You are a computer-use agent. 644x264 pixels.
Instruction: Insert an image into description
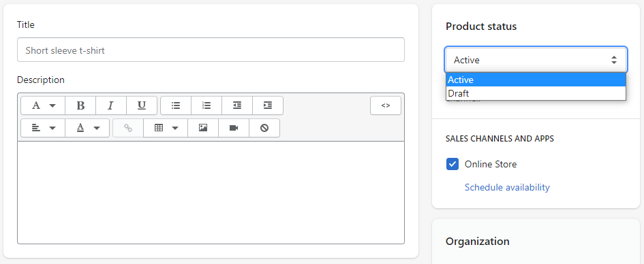coord(203,128)
